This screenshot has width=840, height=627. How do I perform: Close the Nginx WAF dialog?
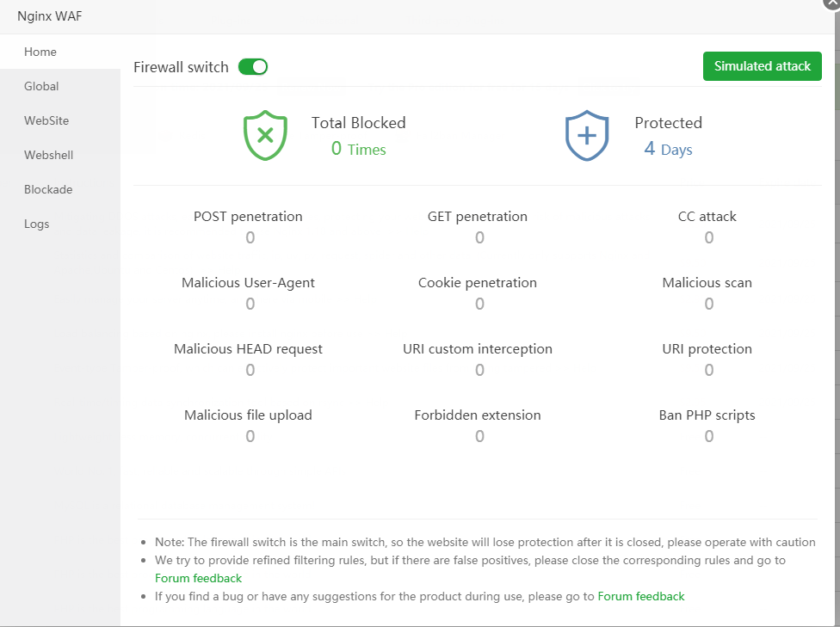coord(831,3)
